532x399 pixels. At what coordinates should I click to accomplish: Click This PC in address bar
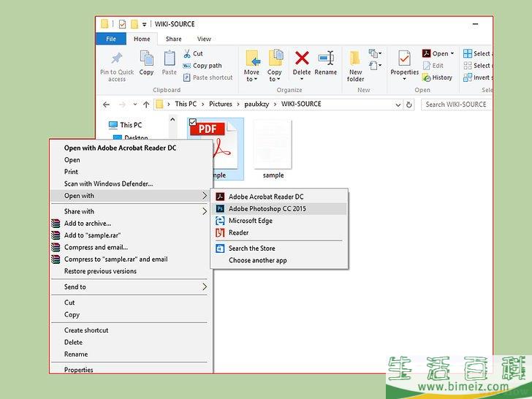click(x=186, y=104)
